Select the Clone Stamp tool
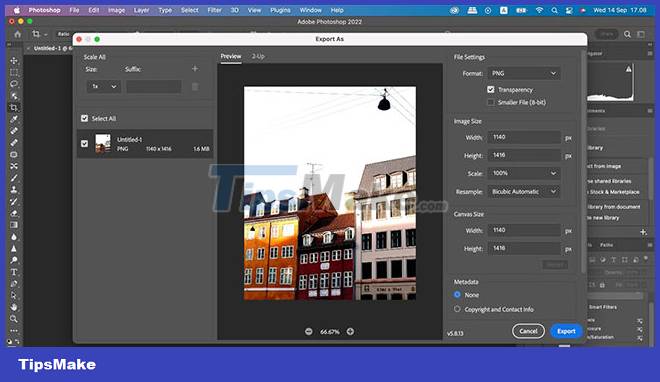660x382 pixels. (x=14, y=190)
